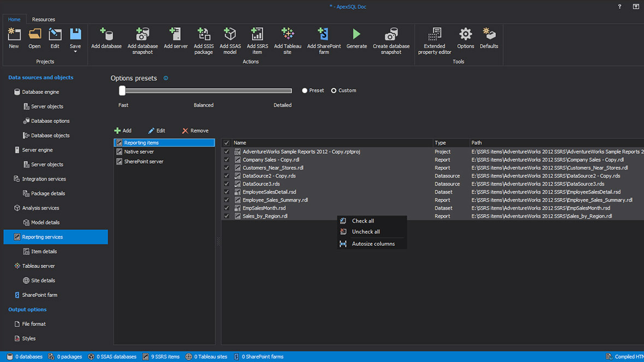Click Add server in ribbon

pos(176,38)
